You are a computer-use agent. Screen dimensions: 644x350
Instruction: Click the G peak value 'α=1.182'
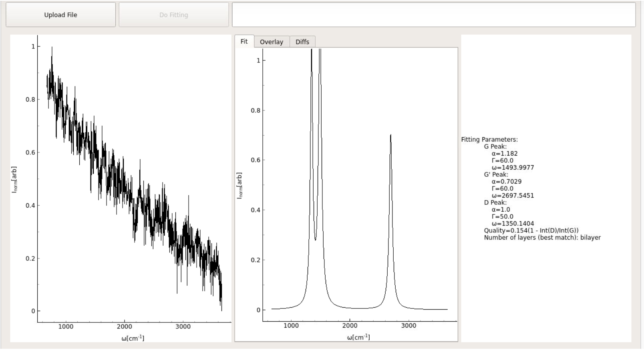505,154
